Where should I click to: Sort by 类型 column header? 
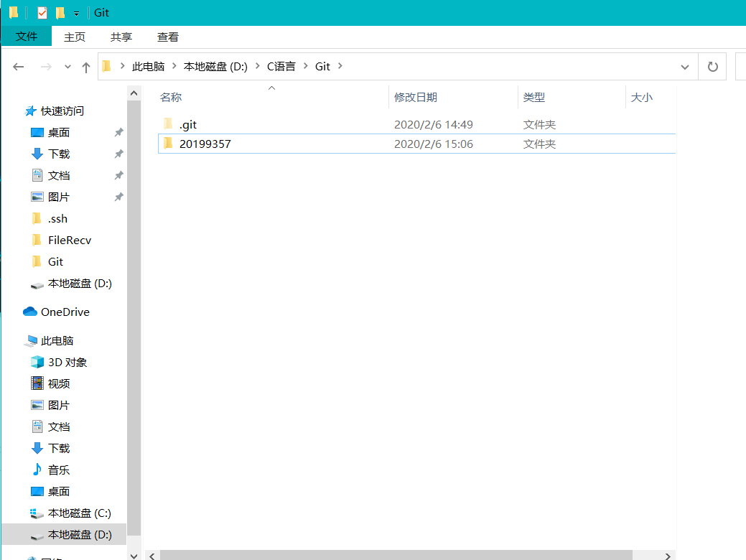tap(533, 98)
